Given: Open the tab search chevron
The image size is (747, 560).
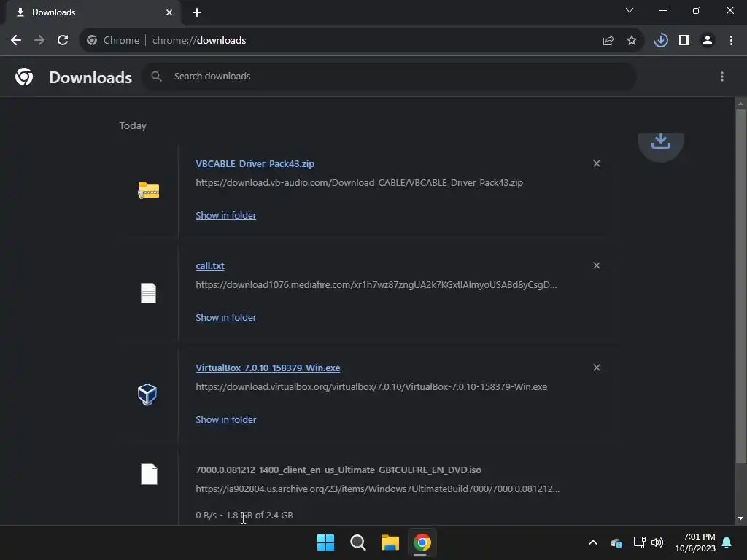Looking at the screenshot, I should click(630, 10).
